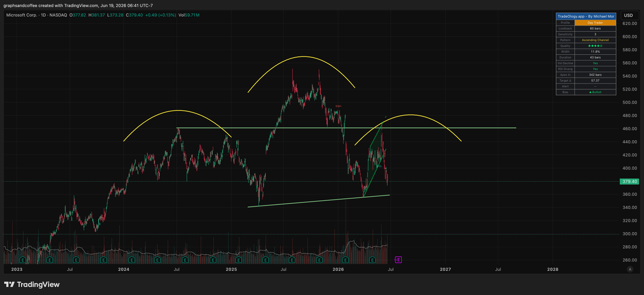This screenshot has height=295, width=644.
Task: Click the 2028 time axis label
Action: point(553,270)
